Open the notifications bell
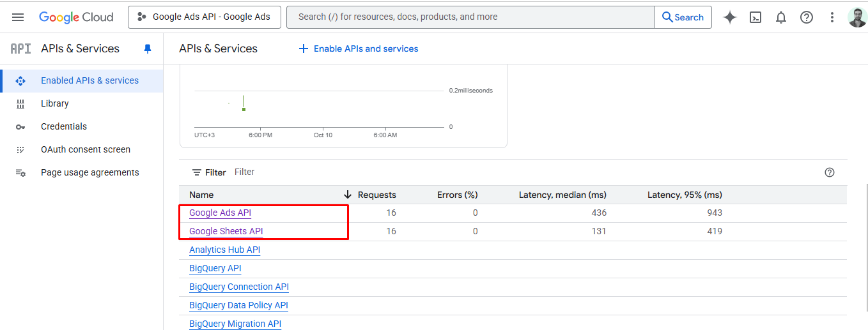The width and height of the screenshot is (868, 330). click(781, 17)
